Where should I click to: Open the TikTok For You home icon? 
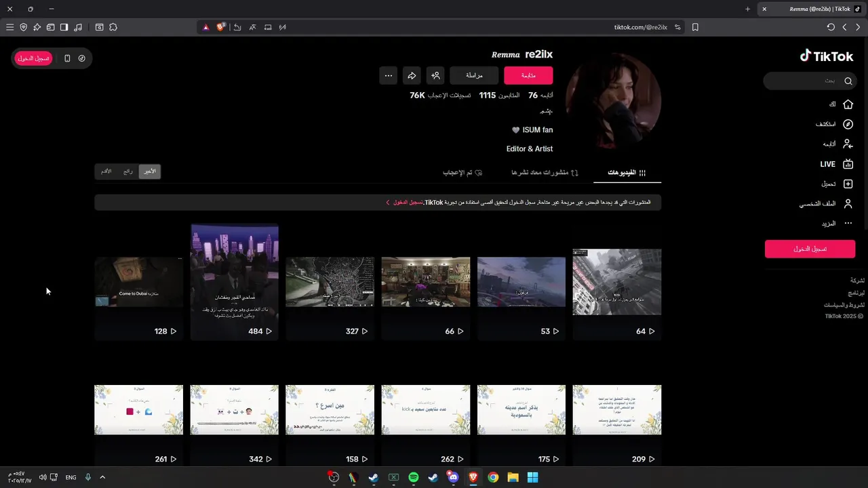point(848,104)
